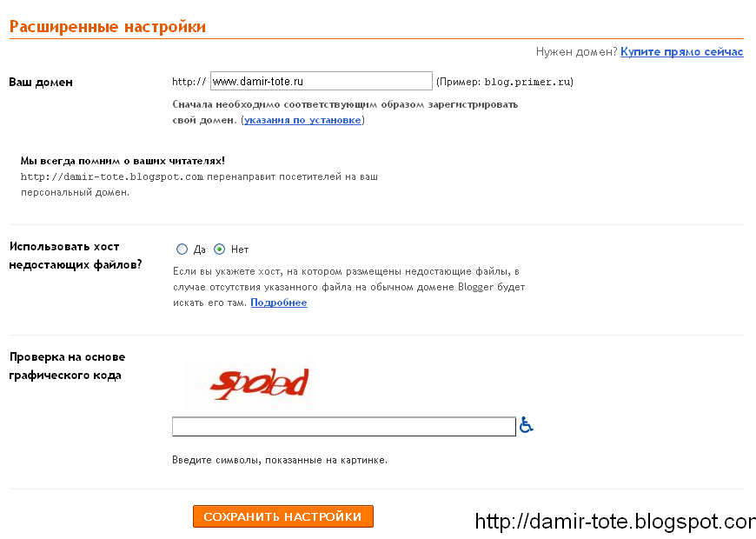Follow the 'Подробнее' link
The width and height of the screenshot is (756, 539).
click(x=279, y=303)
